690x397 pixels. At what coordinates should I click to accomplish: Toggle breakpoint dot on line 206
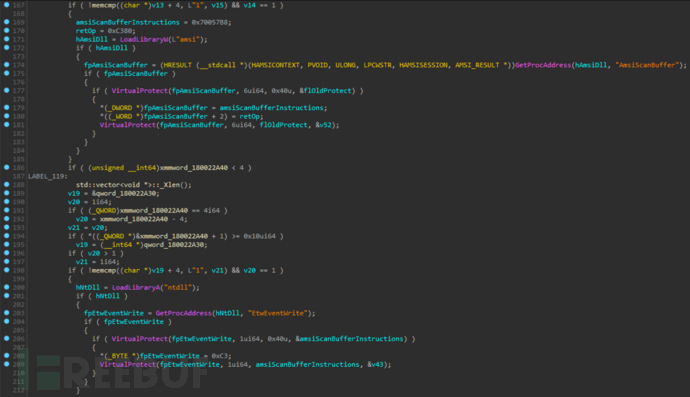click(x=7, y=338)
